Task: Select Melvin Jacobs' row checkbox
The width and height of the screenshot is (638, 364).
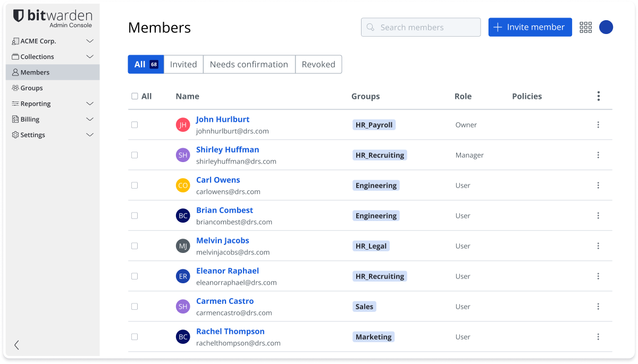Action: (135, 246)
